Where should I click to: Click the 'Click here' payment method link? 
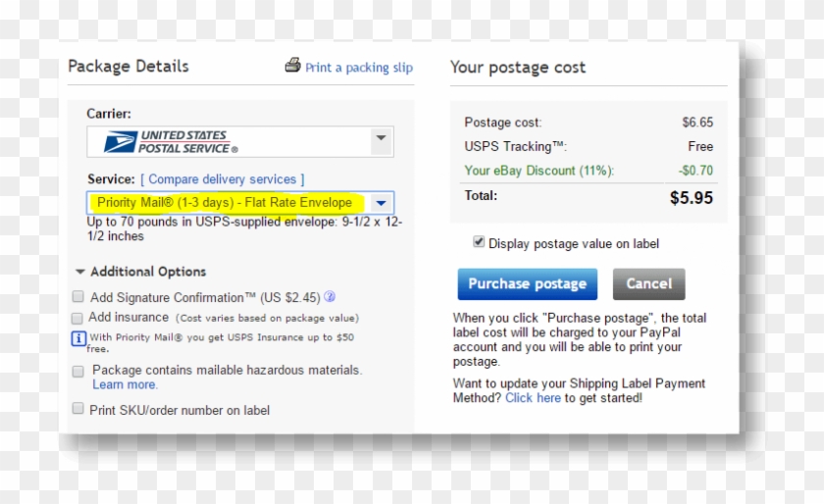533,398
